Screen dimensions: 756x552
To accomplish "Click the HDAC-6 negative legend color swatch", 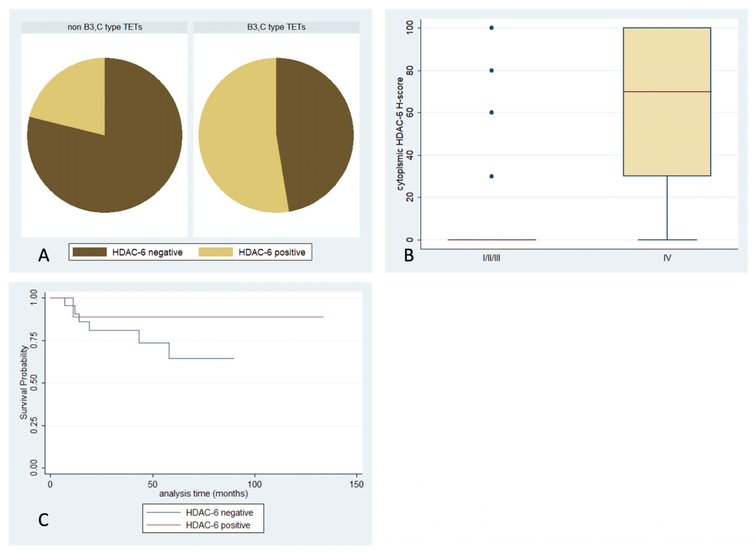I will [x=89, y=252].
